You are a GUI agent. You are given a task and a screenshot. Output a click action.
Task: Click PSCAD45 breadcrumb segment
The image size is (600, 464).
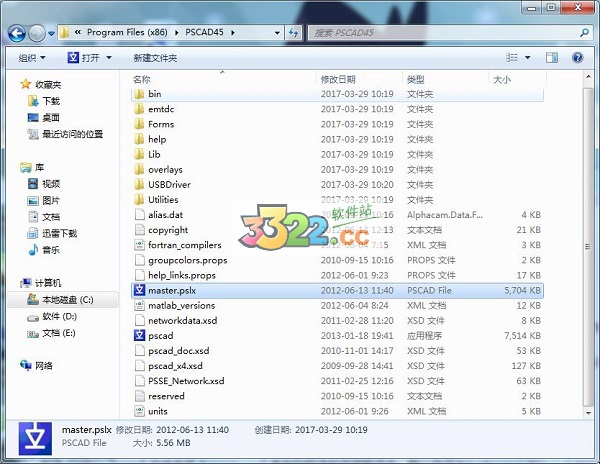click(x=204, y=32)
